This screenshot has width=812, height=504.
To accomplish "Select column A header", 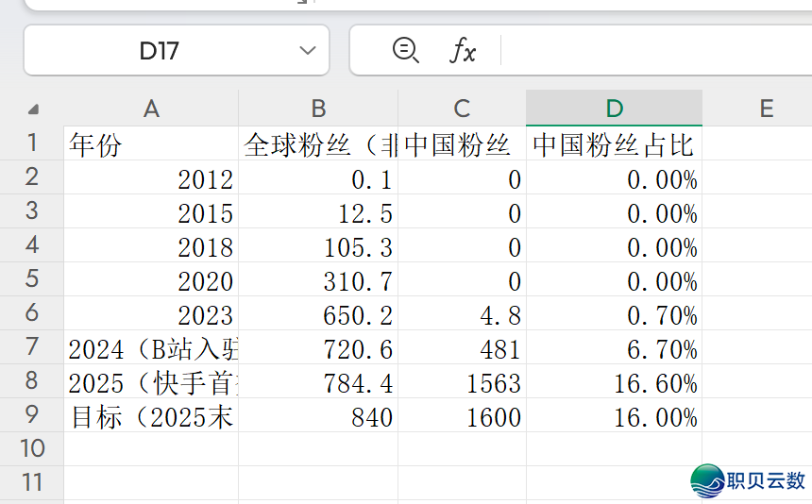I will click(x=151, y=109).
